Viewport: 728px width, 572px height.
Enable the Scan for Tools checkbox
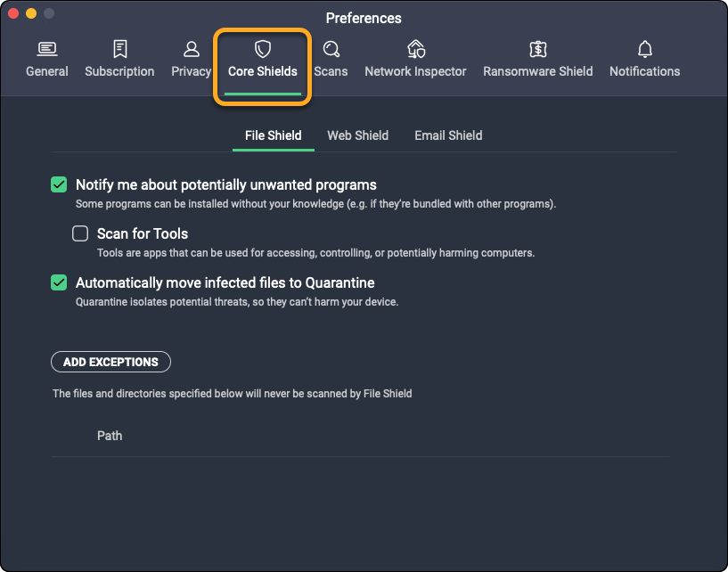pos(80,233)
